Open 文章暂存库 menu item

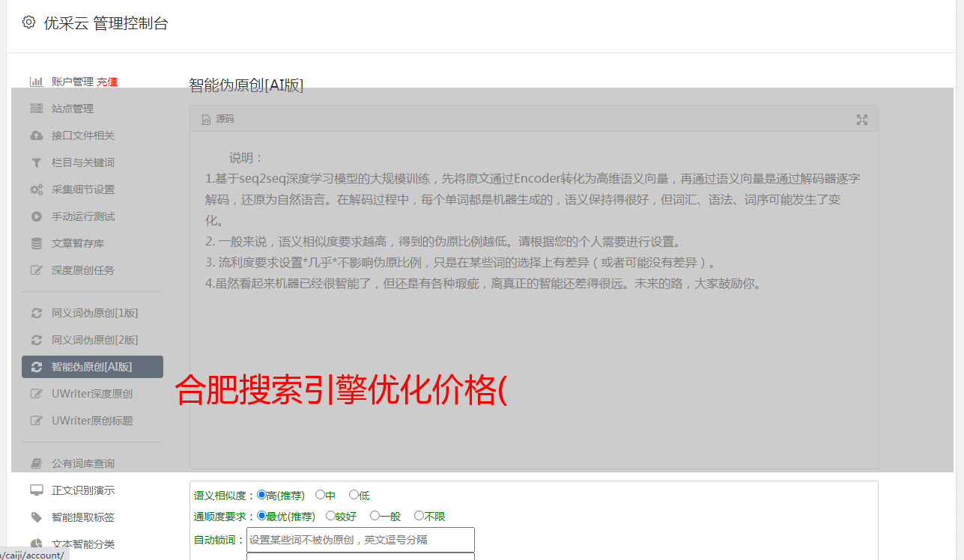click(x=77, y=243)
